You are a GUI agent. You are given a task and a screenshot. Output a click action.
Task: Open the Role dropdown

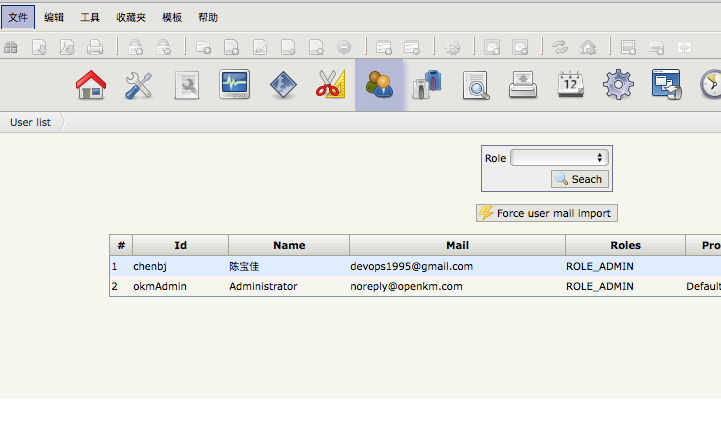point(559,158)
